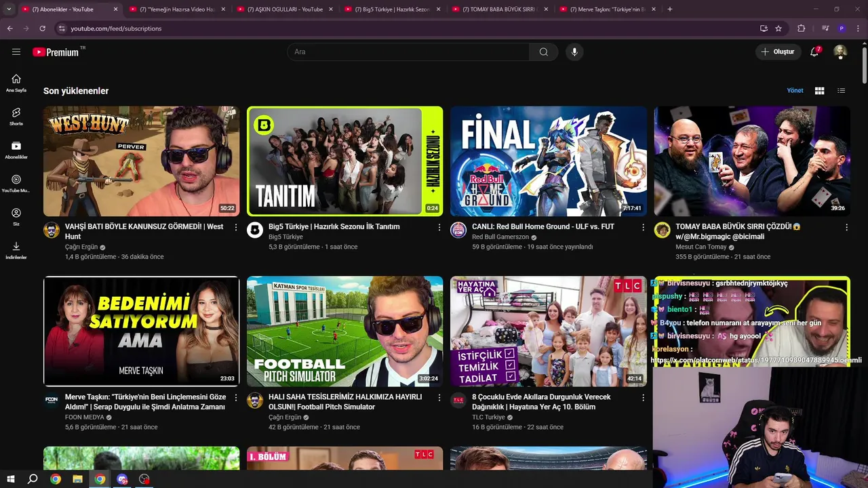Image resolution: width=868 pixels, height=488 pixels.
Task: Open the YouTube account avatar menu
Action: tap(840, 52)
